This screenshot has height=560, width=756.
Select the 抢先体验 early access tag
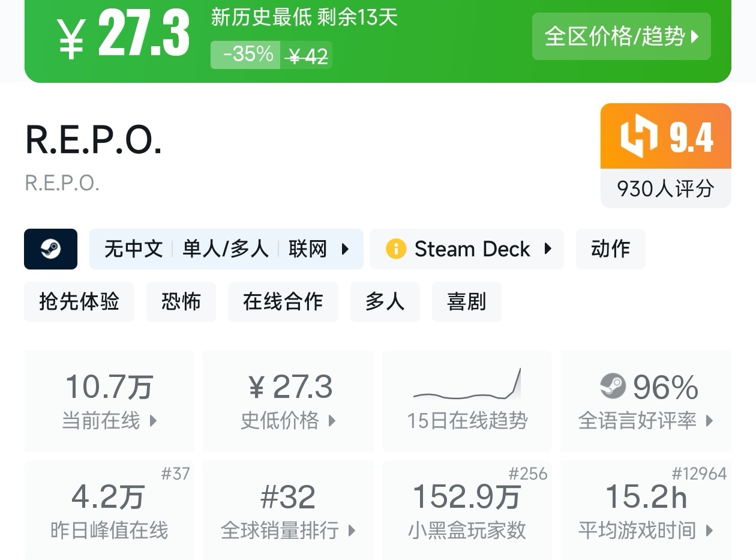[79, 301]
